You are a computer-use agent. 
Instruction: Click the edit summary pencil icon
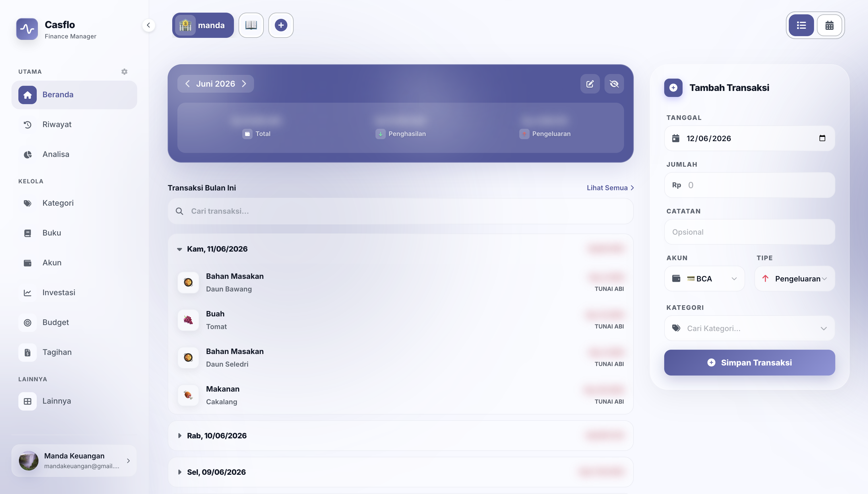(x=590, y=84)
